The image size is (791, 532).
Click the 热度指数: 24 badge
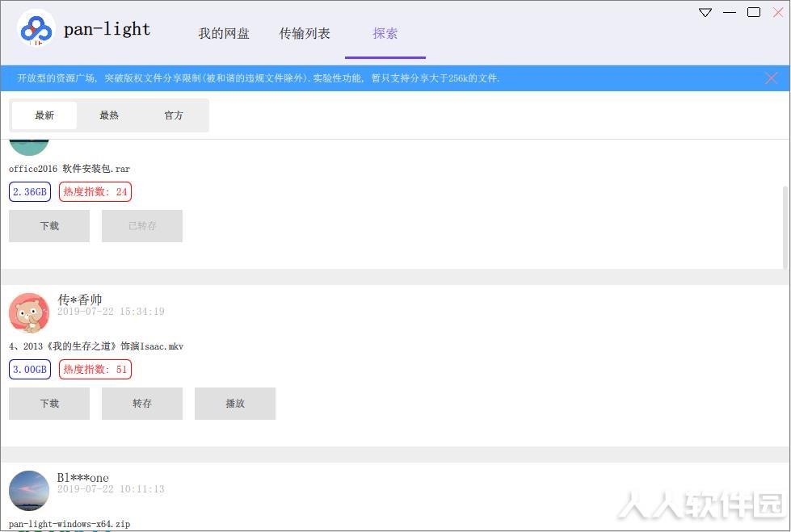95,191
